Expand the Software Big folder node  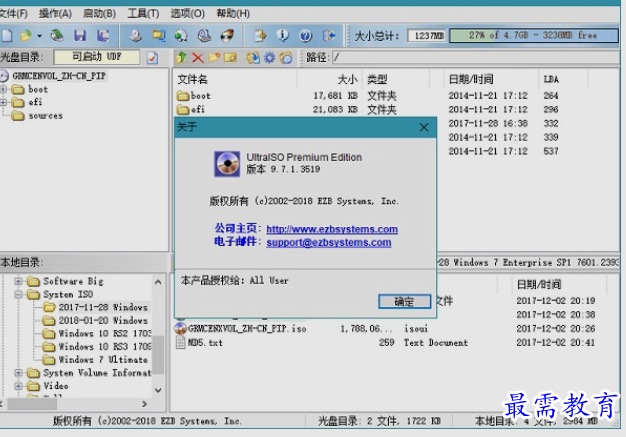(x=18, y=281)
